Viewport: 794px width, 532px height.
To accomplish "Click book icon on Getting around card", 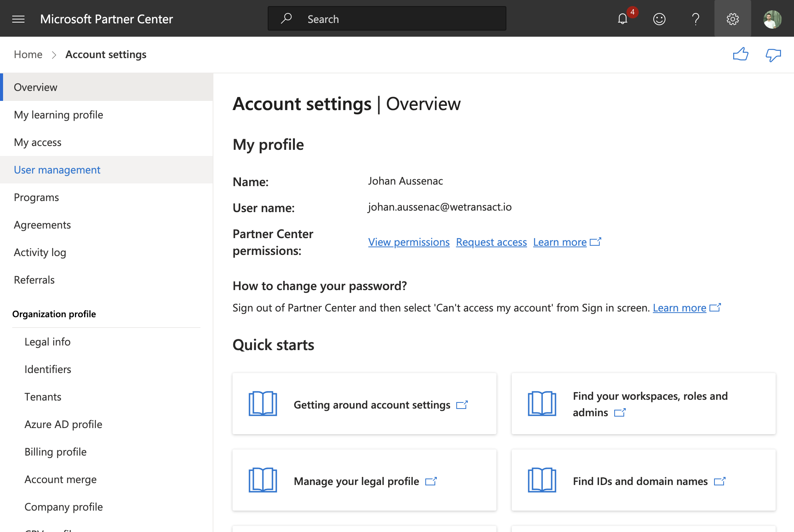I will pos(263,404).
